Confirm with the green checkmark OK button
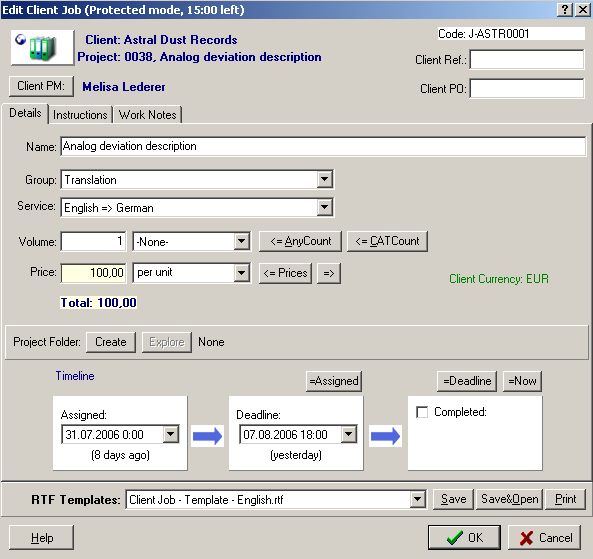The width and height of the screenshot is (593, 559). coord(464,537)
